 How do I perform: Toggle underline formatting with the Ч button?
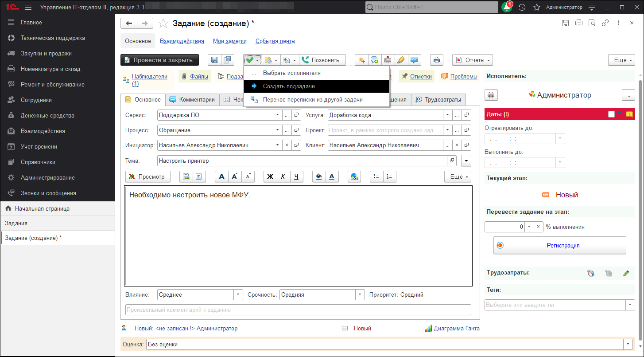point(296,177)
